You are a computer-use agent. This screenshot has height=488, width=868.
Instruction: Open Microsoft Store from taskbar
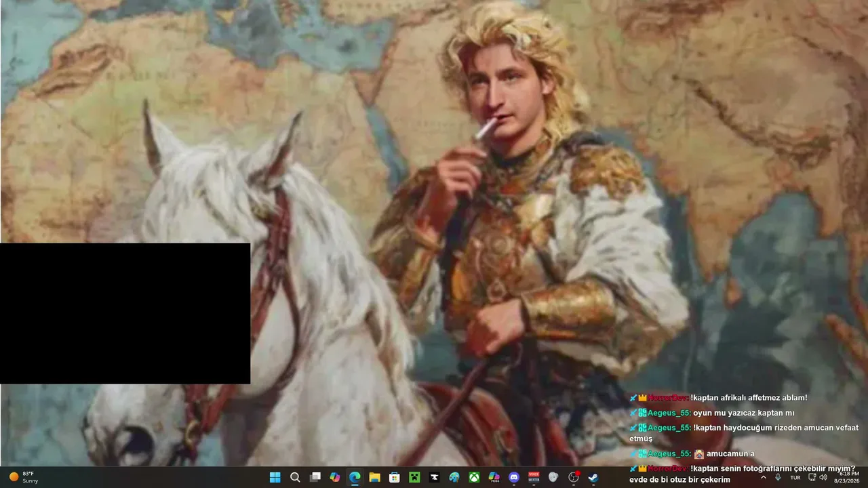[x=394, y=477]
